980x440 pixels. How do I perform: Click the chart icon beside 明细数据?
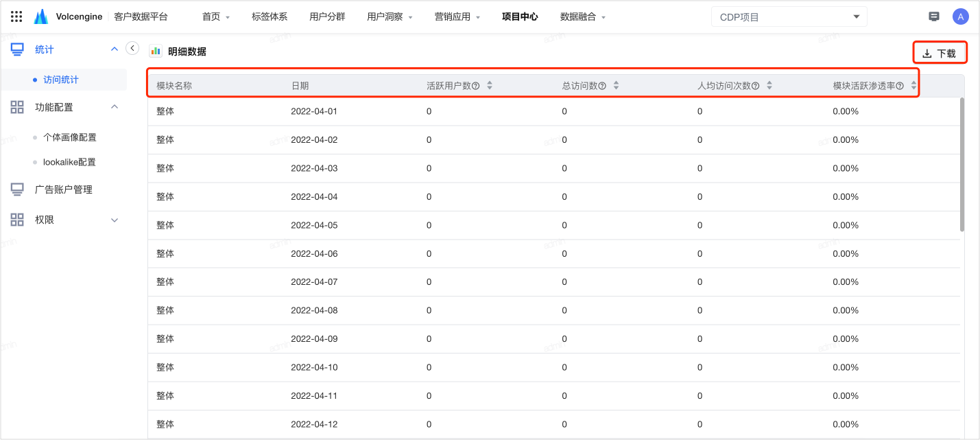(x=156, y=51)
